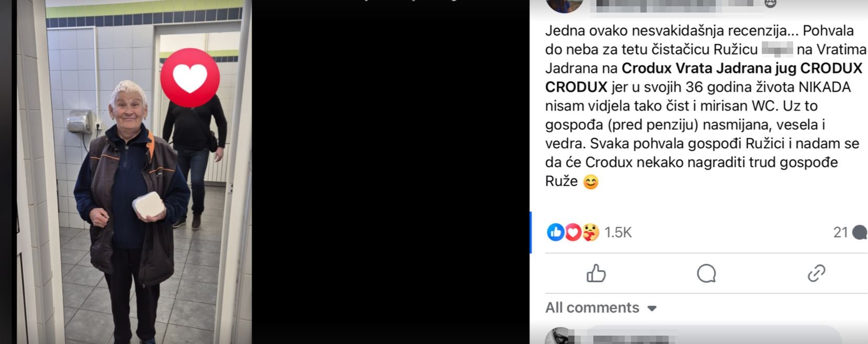Click the blurred author name at top

pos(674,4)
